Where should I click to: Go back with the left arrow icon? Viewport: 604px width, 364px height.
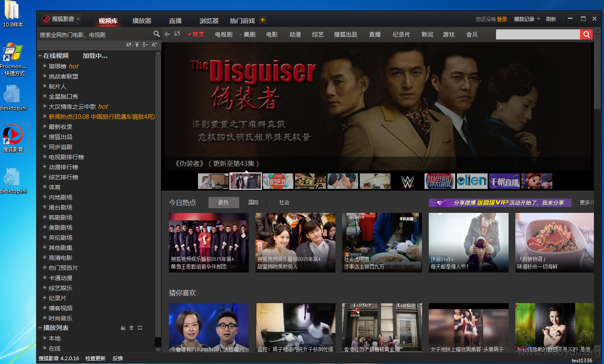tap(167, 34)
